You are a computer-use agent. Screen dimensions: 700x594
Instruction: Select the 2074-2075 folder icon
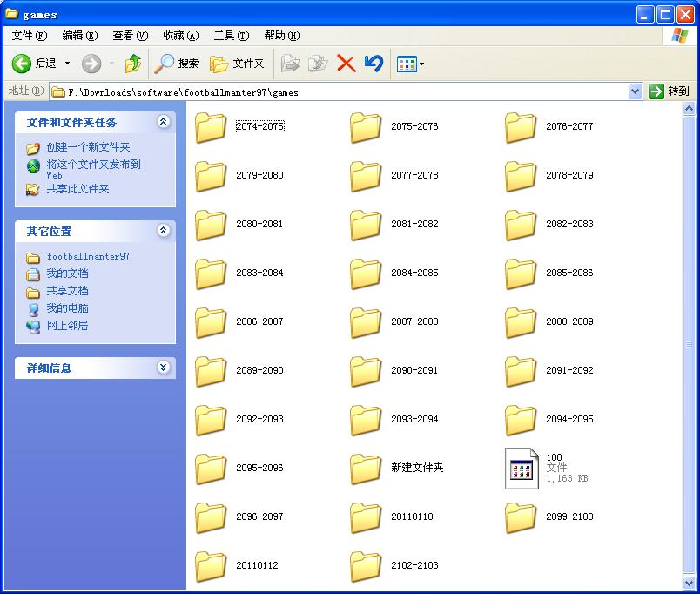pyautogui.click(x=211, y=127)
